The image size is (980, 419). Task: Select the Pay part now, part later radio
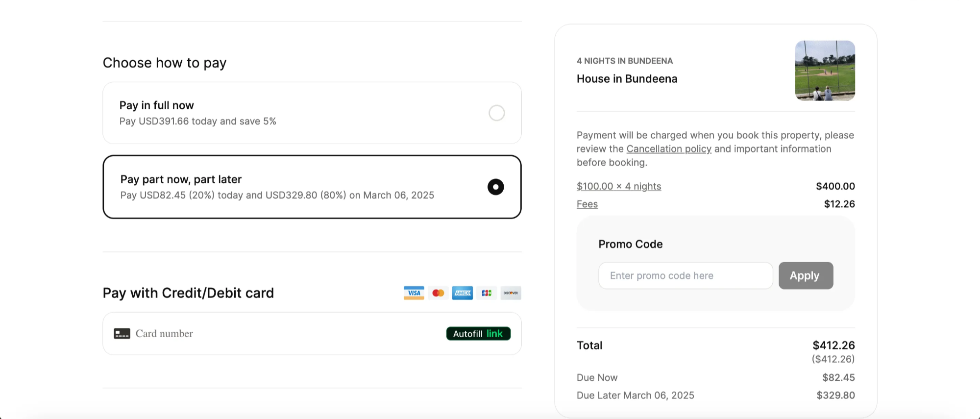(x=495, y=187)
